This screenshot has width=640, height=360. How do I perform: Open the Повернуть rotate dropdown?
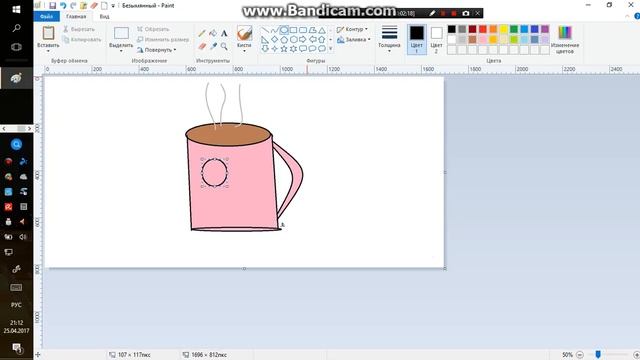[x=157, y=50]
